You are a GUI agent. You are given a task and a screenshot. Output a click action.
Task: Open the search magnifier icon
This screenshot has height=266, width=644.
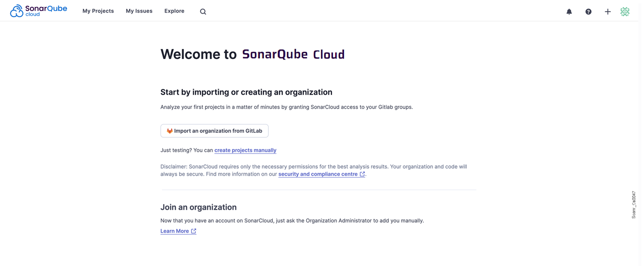(203, 11)
